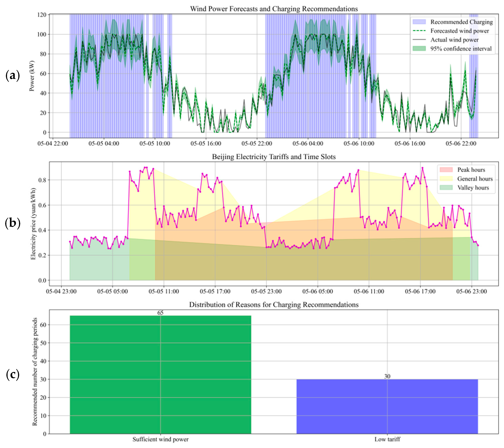Image resolution: width=504 pixels, height=448 pixels.
Task: Click the Recommended Charging legend swatch
Action: point(419,22)
